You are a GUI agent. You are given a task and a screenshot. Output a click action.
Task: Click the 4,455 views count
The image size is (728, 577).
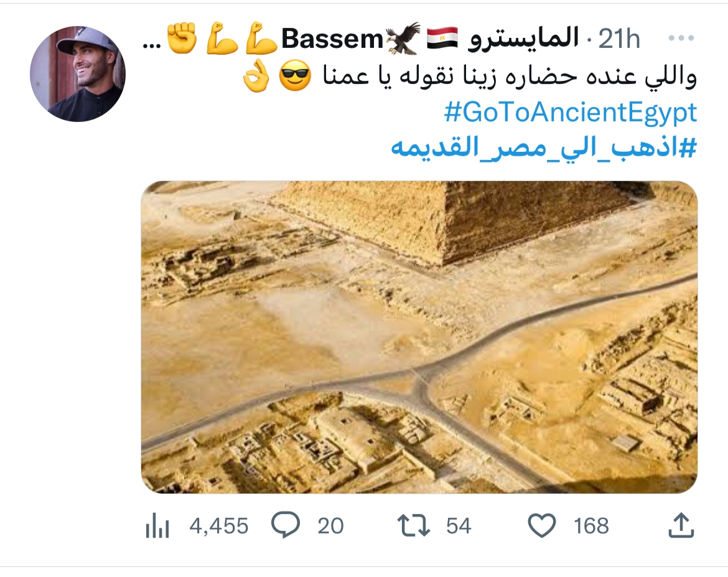coord(218,527)
